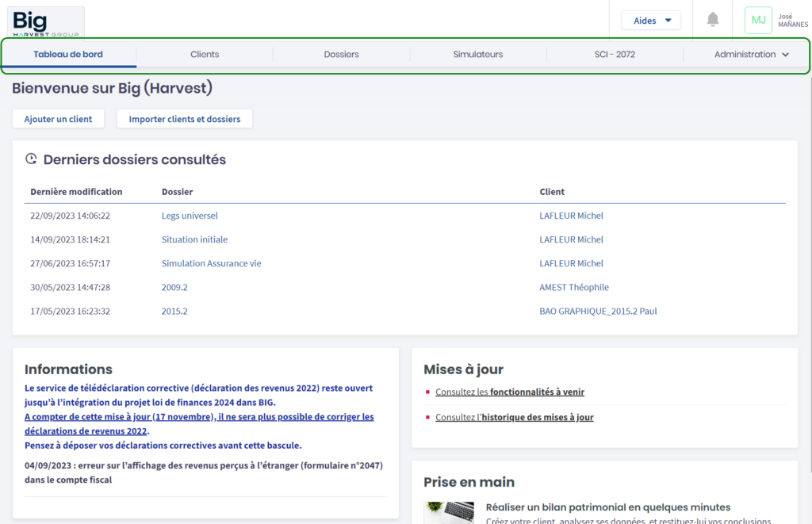This screenshot has width=812, height=524.
Task: Go to the Simulateurs tab
Action: point(477,55)
